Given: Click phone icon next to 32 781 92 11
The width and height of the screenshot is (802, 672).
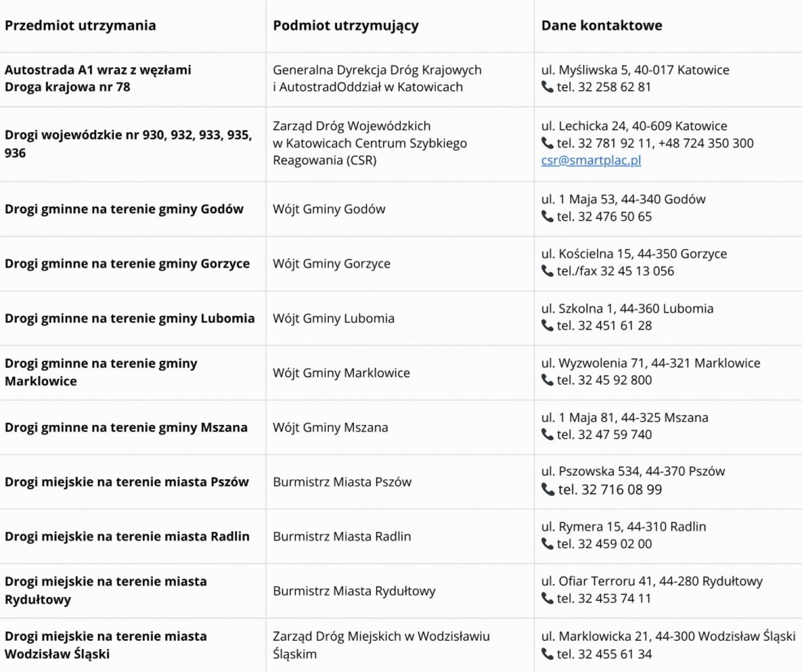Looking at the screenshot, I should pyautogui.click(x=547, y=143).
